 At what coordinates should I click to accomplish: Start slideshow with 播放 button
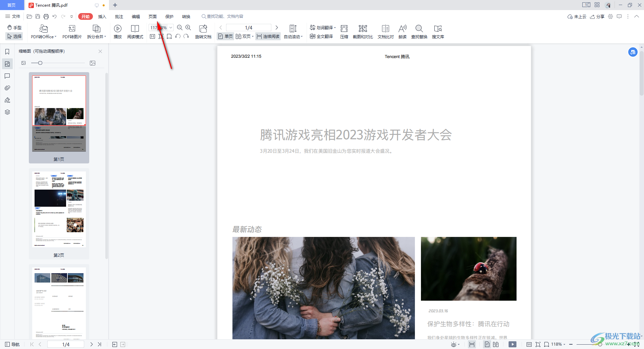118,32
